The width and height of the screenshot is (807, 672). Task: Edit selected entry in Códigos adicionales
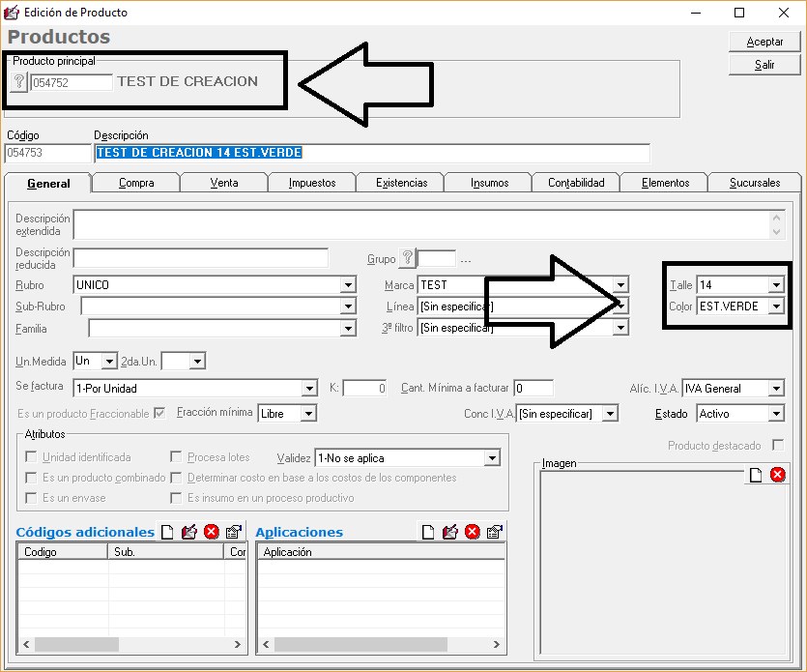(x=189, y=532)
